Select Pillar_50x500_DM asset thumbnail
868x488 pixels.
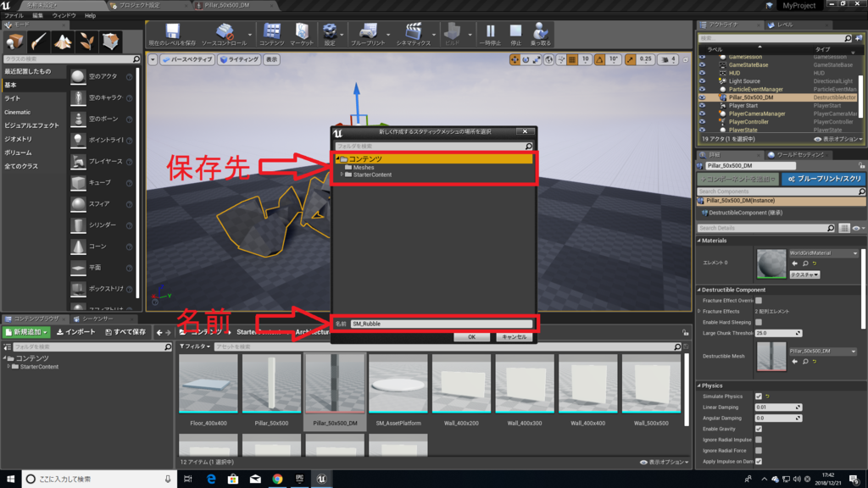coord(335,384)
